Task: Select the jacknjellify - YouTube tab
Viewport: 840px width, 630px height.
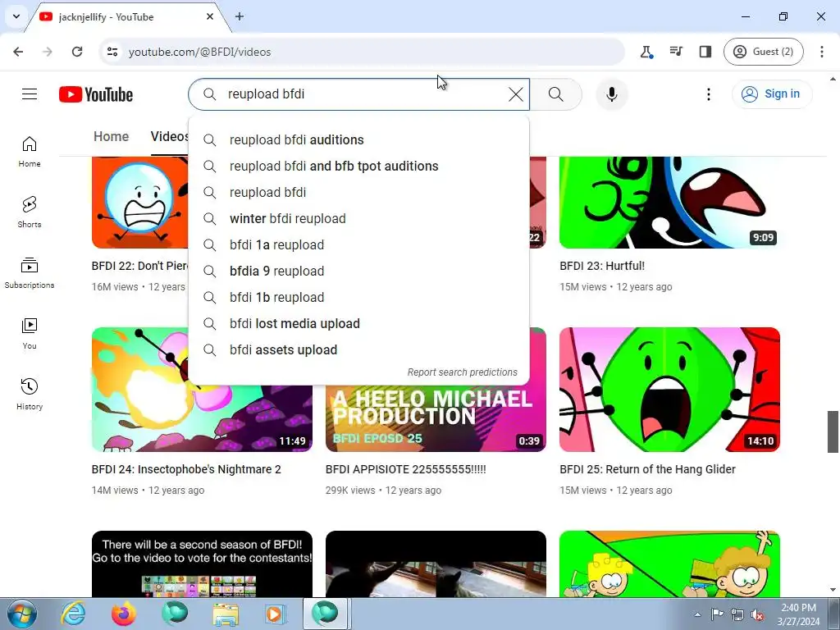Action: tap(129, 17)
